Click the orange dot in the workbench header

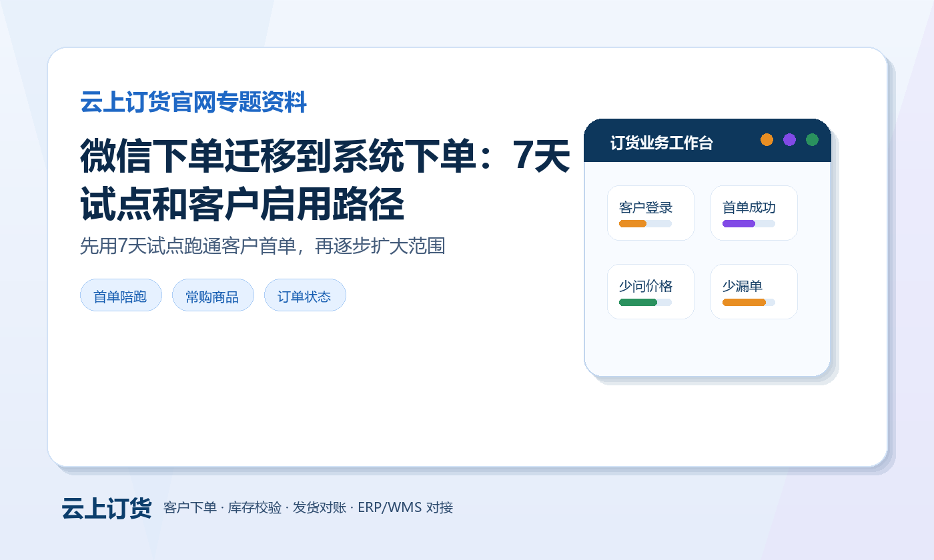(x=767, y=139)
